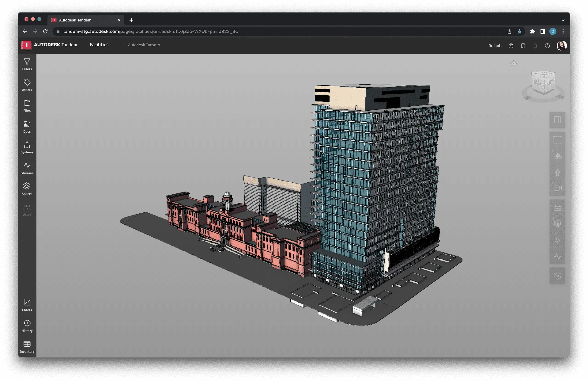Select the measure tool

tap(557, 208)
